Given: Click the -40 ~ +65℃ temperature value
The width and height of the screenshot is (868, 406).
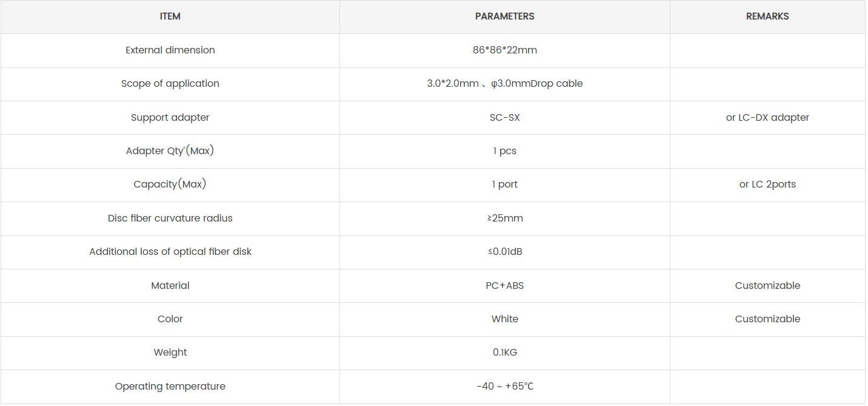Looking at the screenshot, I should tap(504, 387).
